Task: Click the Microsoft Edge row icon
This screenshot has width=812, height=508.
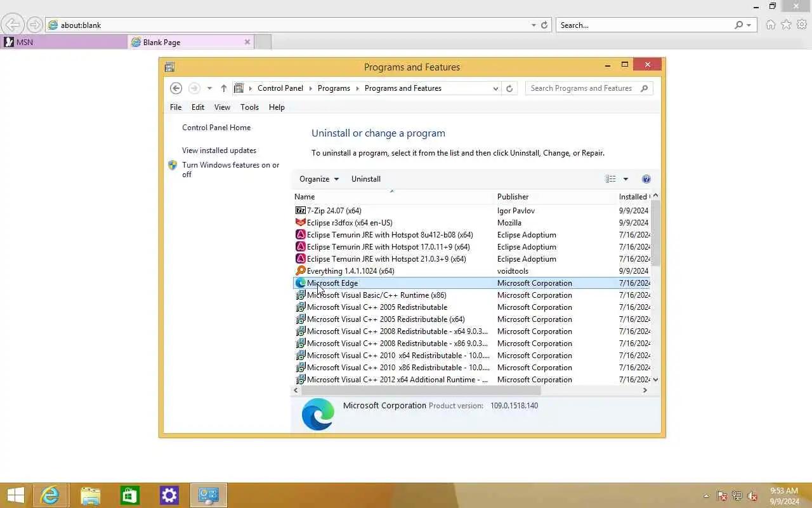Action: coord(301,283)
